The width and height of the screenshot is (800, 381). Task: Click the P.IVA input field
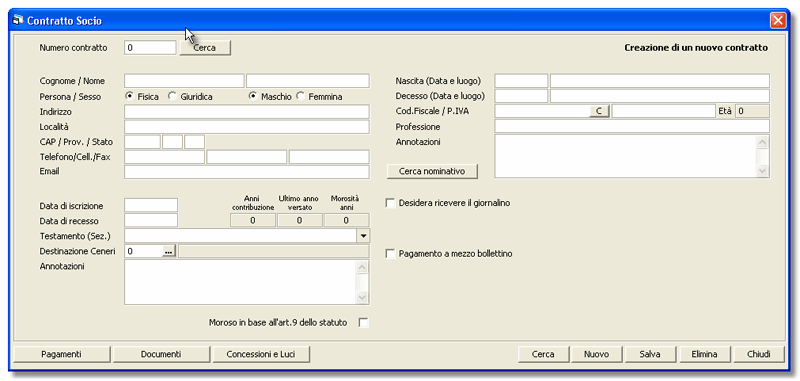[x=664, y=111]
